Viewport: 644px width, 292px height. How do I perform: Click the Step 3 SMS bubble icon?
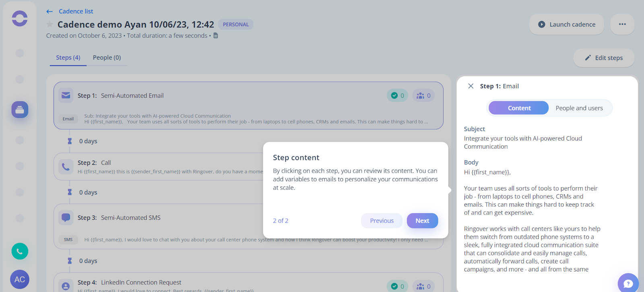point(66,217)
